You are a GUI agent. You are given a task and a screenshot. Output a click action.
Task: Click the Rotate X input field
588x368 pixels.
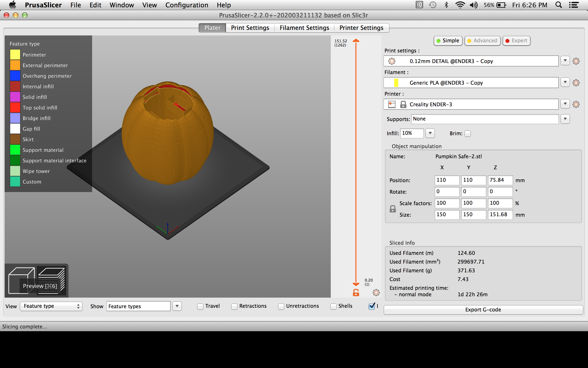click(447, 192)
